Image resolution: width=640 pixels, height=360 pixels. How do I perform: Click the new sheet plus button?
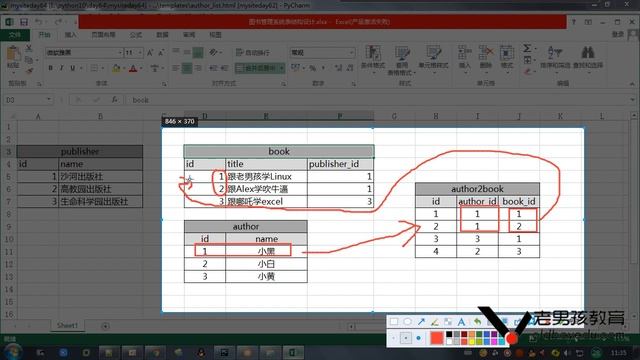105,326
